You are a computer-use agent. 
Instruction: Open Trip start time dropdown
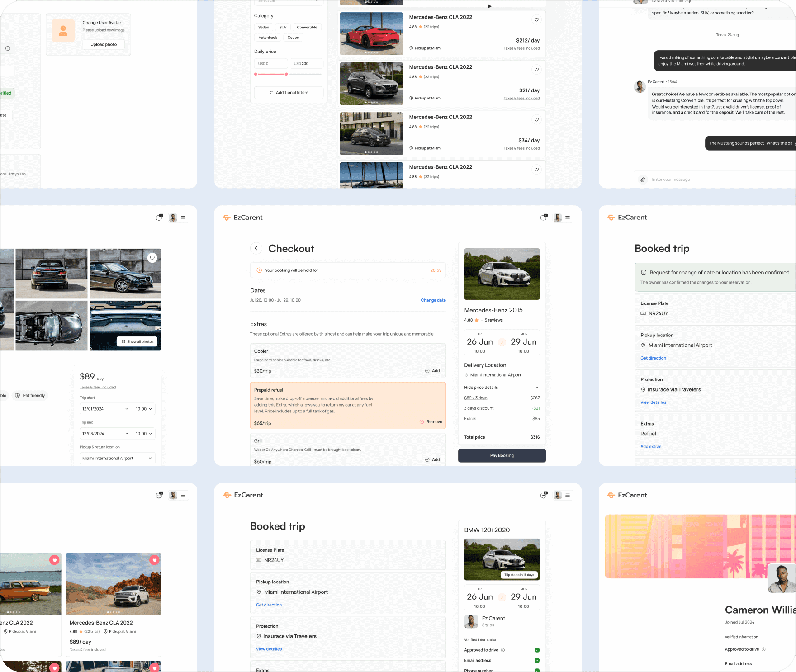pos(144,409)
